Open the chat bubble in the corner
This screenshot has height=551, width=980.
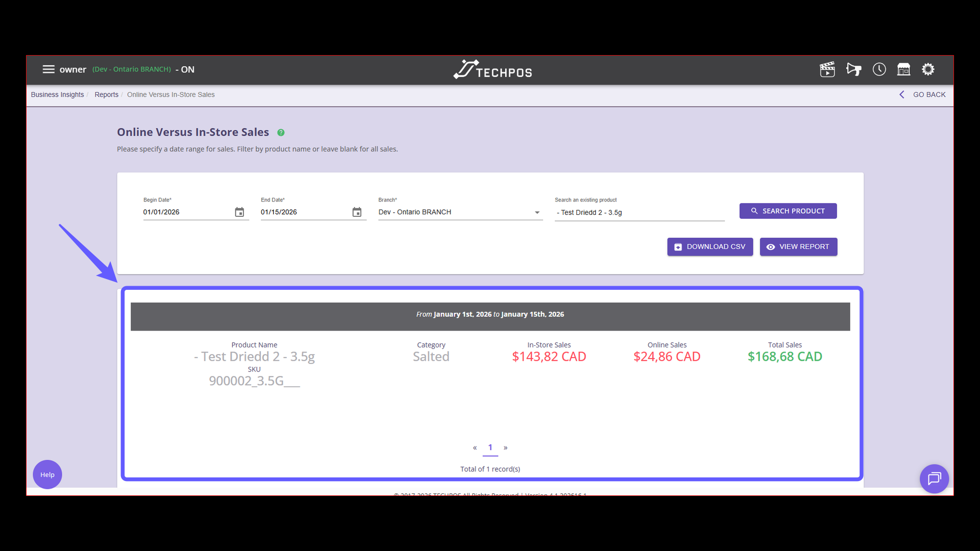[x=934, y=479]
